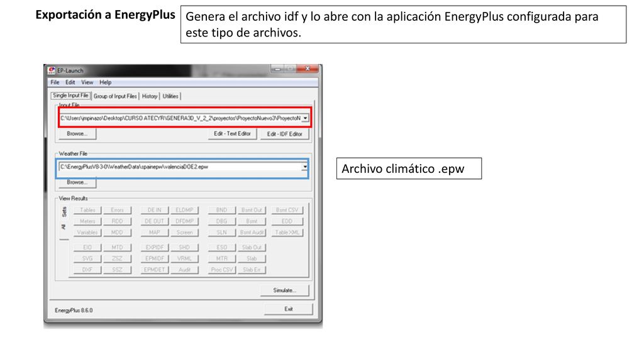Image resolution: width=644 pixels, height=362 pixels.
Task: Click the Slab Err results button
Action: (x=252, y=270)
